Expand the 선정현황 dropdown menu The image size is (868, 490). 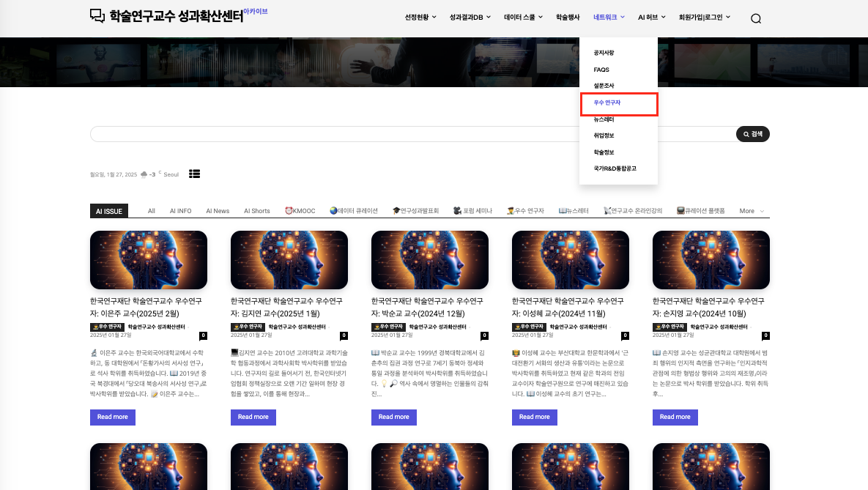point(420,17)
